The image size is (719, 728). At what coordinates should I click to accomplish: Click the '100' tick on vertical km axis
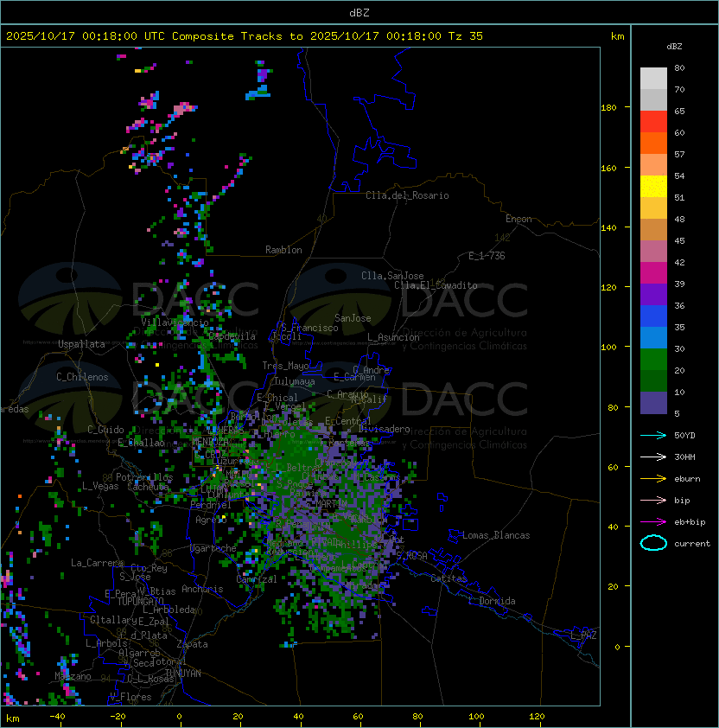point(608,348)
